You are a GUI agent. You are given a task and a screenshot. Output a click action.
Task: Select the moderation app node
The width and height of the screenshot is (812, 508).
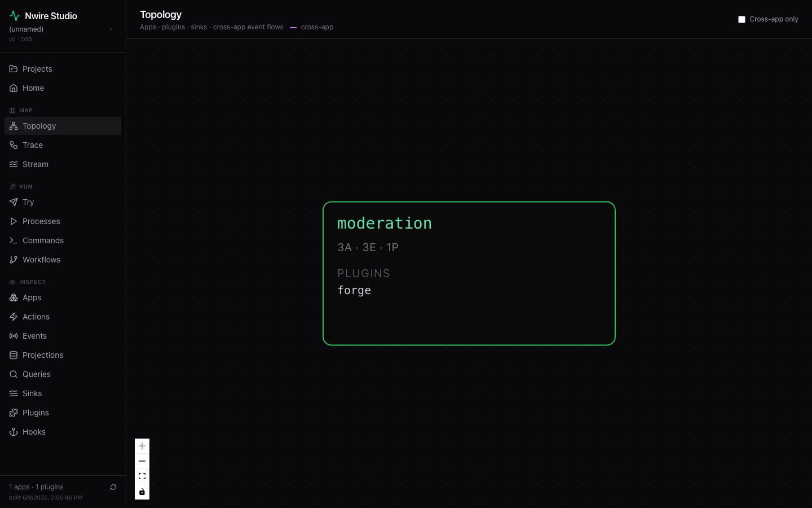point(469,273)
